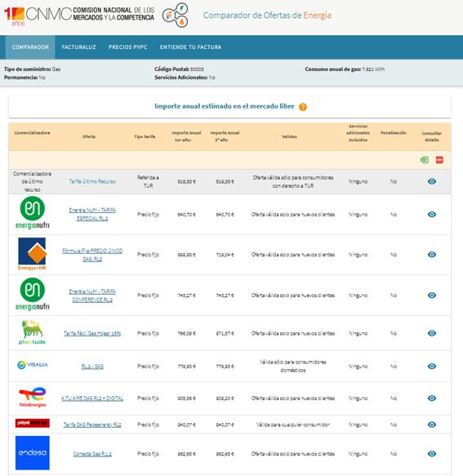463x476 pixels.
Task: View detail eye for Fórmula Fija PRECIO ÚNICO row
Action: click(x=432, y=255)
